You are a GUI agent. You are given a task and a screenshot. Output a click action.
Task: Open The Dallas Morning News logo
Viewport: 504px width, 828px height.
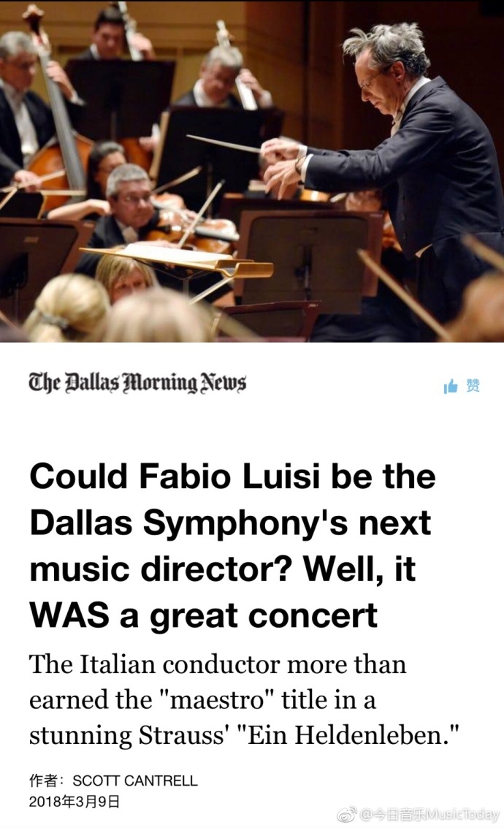tap(137, 382)
